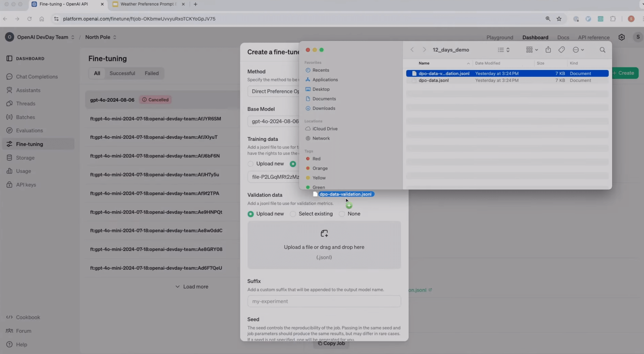The width and height of the screenshot is (644, 354).
Task: Click the Finder share icon
Action: tap(548, 50)
